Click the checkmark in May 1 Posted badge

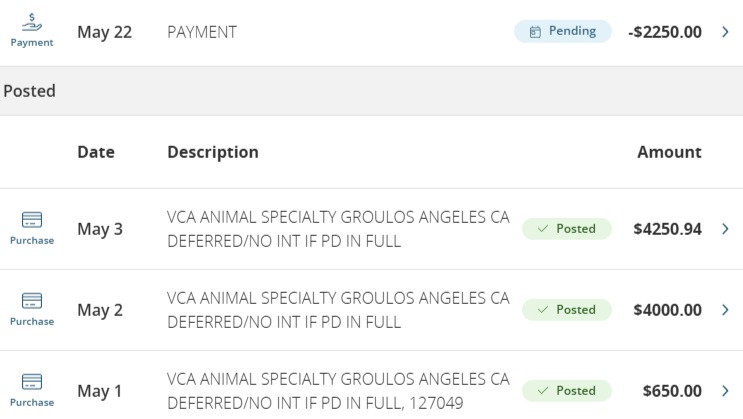click(x=543, y=391)
